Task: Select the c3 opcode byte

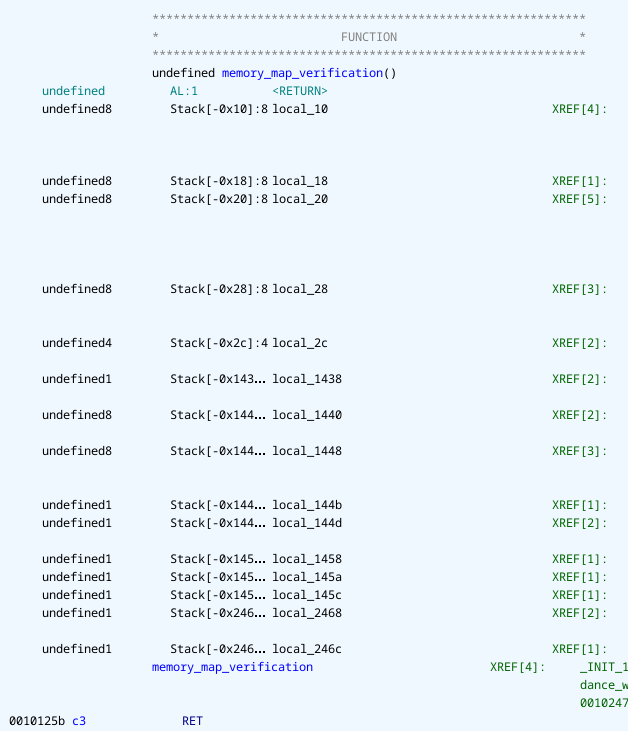Action: tap(79, 721)
